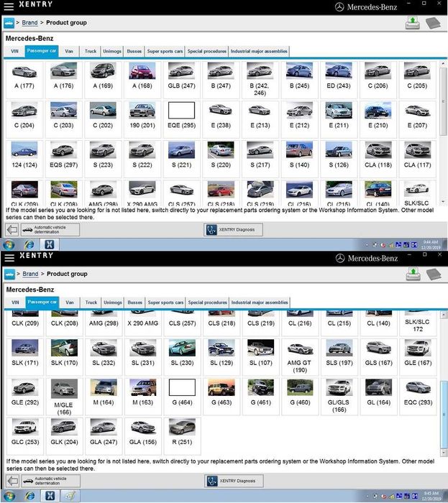Choose GLC (253) model tile
448x503 pixels.
25,436
